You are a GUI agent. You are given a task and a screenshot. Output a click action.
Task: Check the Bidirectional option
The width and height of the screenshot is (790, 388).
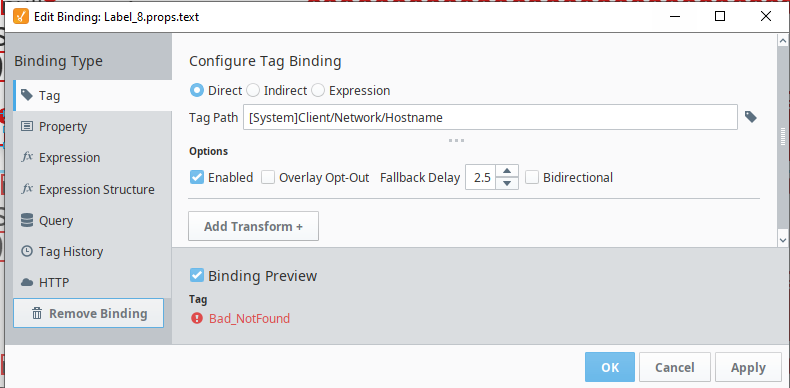pos(532,177)
